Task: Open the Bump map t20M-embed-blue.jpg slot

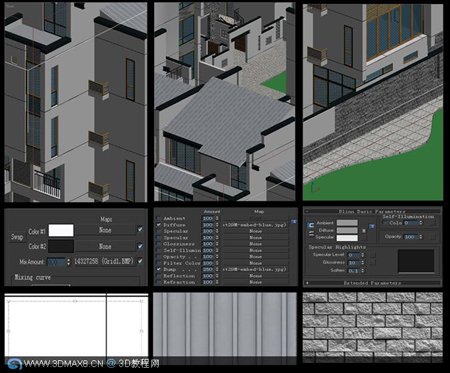Action: (255, 269)
